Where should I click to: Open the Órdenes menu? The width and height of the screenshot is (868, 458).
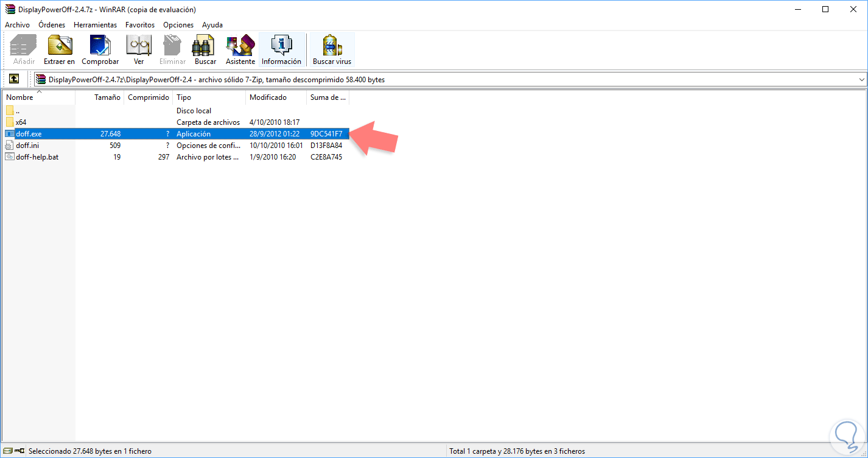[x=52, y=25]
